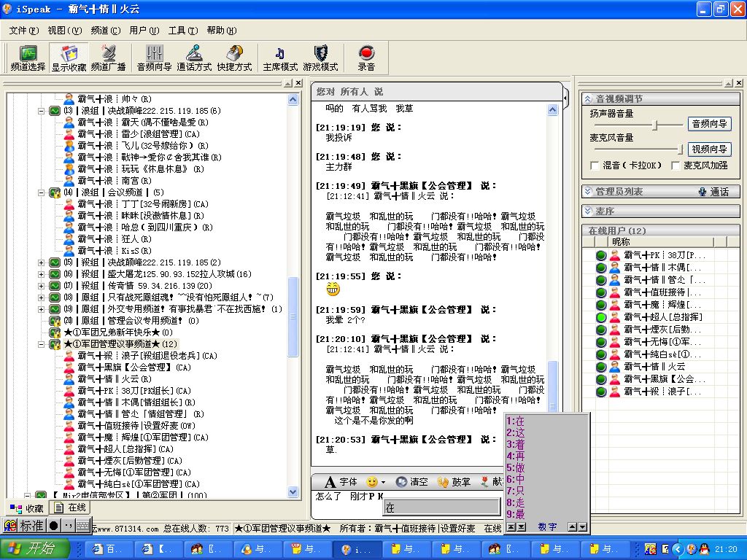This screenshot has height=560, width=747.
Task: Adjust the 扬声器音量 speaker volume slider
Action: 656,125
